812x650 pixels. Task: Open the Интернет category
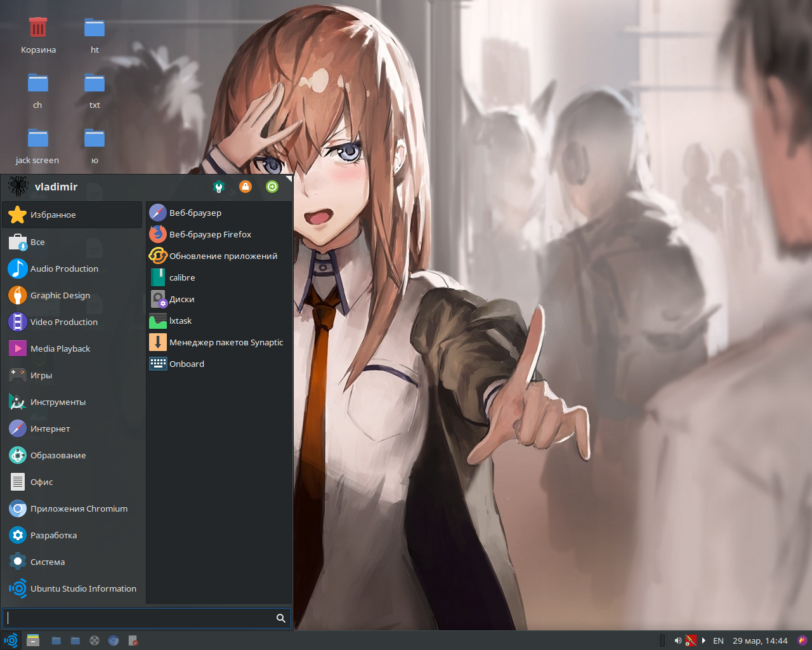(72, 428)
